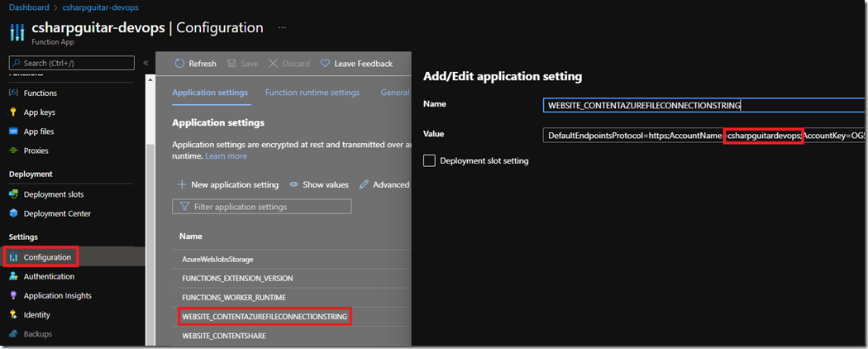Open the AzureWebJobsStorage setting

click(x=217, y=259)
